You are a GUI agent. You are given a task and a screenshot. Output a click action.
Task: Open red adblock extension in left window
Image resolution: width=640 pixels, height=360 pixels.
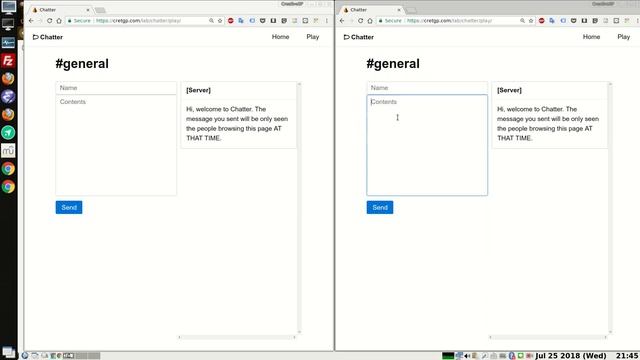[231, 20]
